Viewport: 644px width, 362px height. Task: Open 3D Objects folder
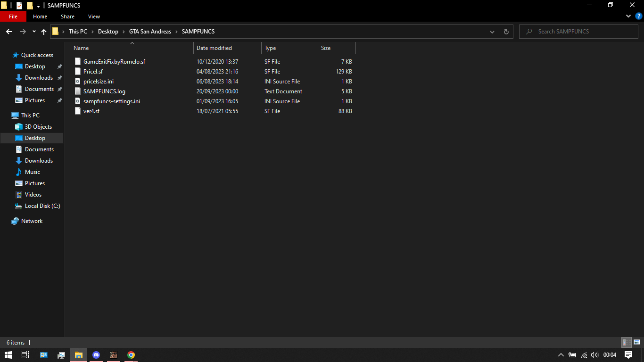coord(38,127)
